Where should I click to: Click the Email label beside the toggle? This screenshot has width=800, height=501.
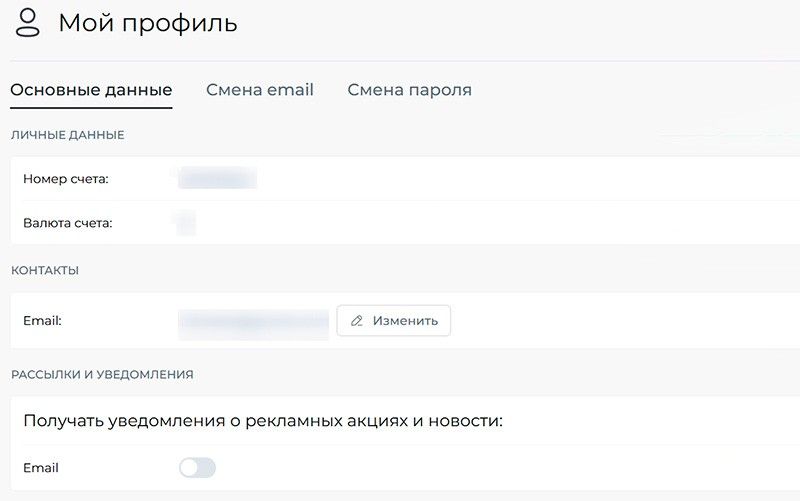pyautogui.click(x=41, y=468)
